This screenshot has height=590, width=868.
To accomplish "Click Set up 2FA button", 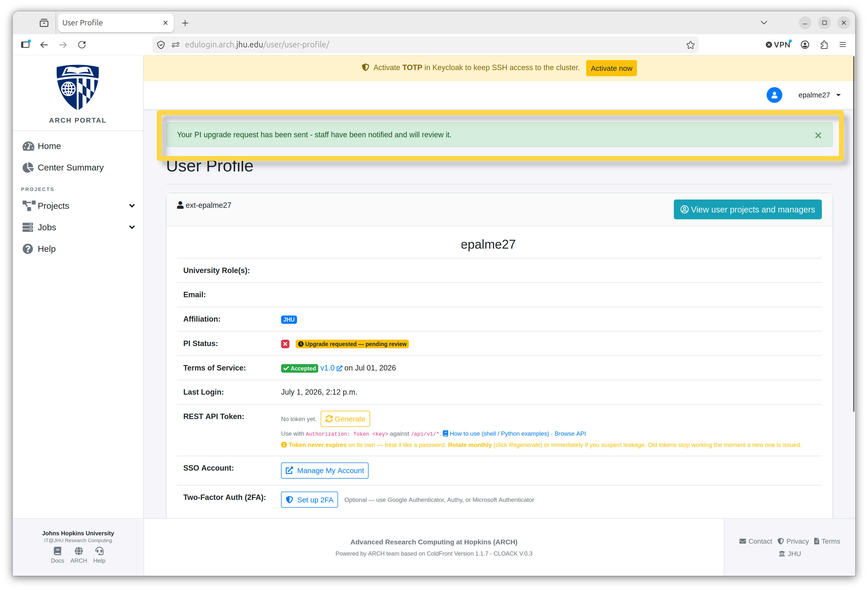I will [x=309, y=500].
